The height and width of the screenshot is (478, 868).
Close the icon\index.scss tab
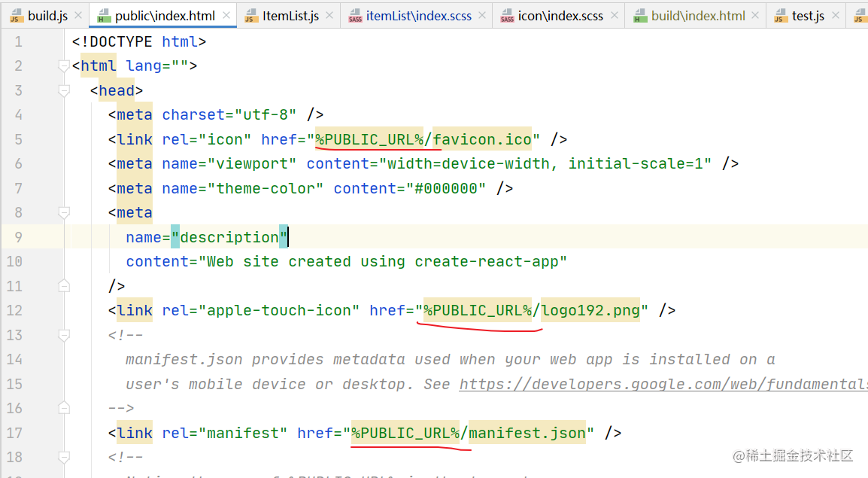[x=614, y=16]
